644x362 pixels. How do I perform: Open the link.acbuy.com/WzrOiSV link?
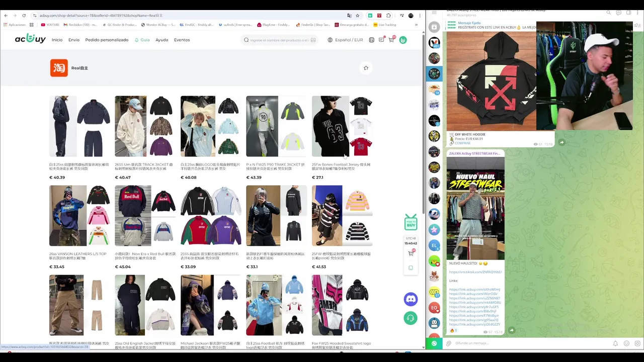[474, 294]
